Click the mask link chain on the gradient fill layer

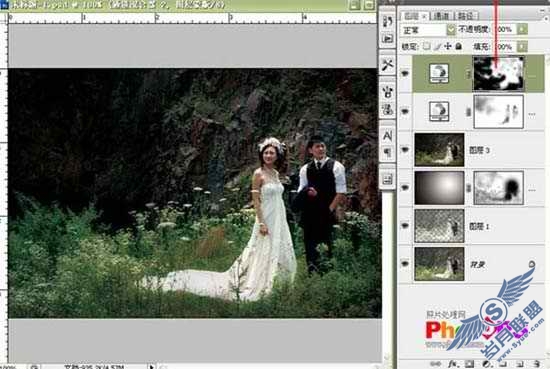(x=468, y=188)
